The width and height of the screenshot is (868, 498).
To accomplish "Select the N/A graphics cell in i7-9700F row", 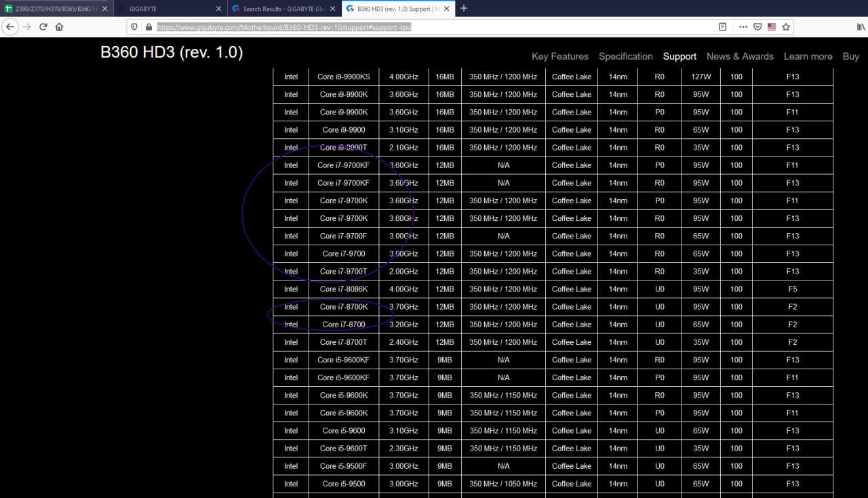I will point(503,236).
